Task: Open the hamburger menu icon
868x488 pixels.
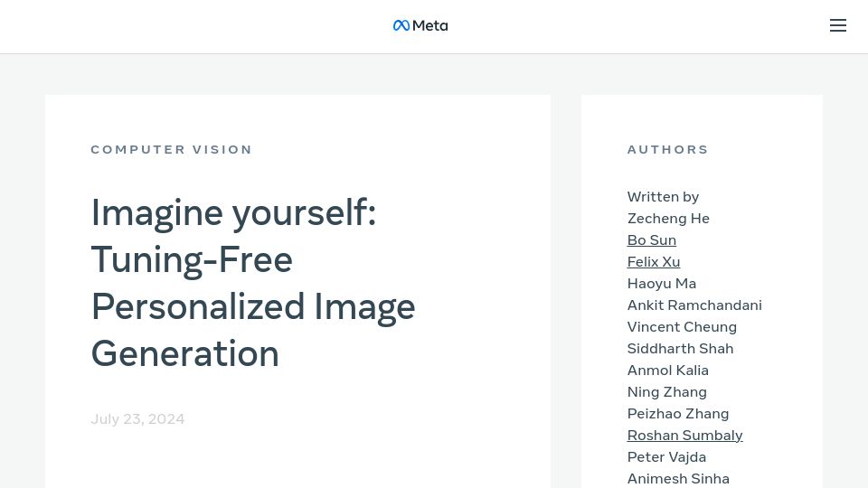Action: coord(837,25)
